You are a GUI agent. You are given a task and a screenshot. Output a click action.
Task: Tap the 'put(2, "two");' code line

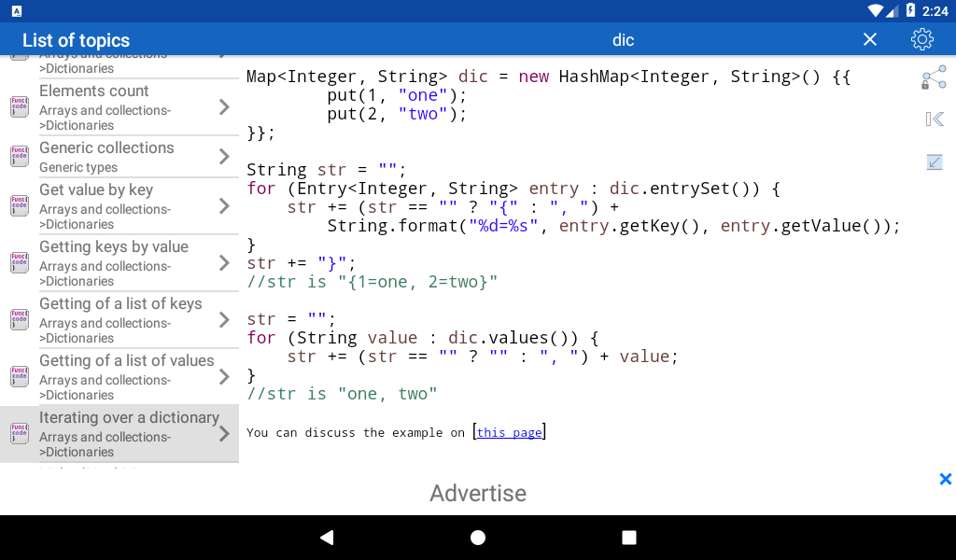click(x=397, y=114)
